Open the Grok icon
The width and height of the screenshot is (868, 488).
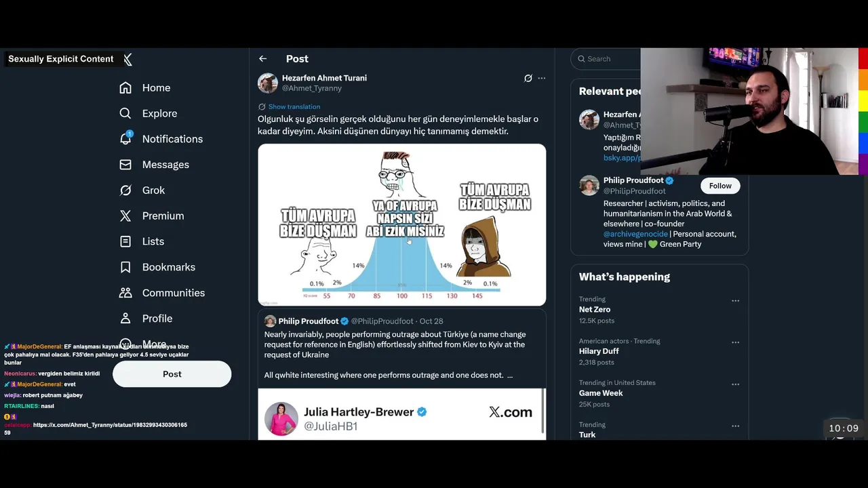[125, 190]
